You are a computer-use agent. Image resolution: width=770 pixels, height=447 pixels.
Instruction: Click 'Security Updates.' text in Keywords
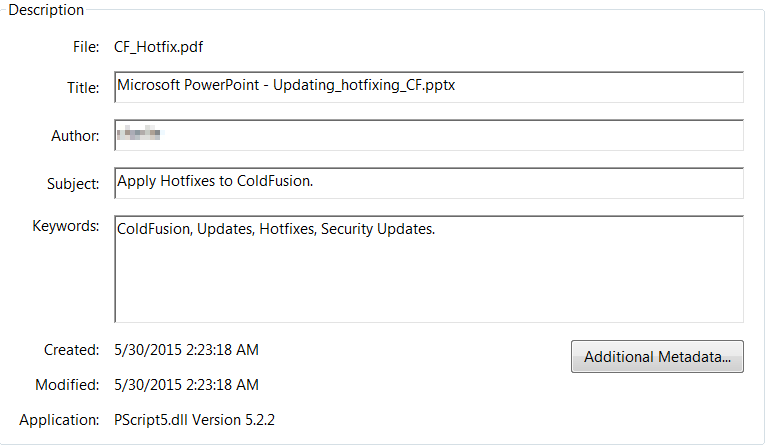(378, 229)
